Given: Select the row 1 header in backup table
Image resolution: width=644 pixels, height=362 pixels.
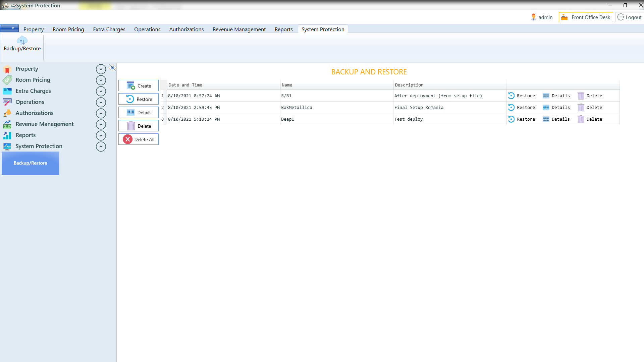Looking at the screenshot, I should pos(163,96).
